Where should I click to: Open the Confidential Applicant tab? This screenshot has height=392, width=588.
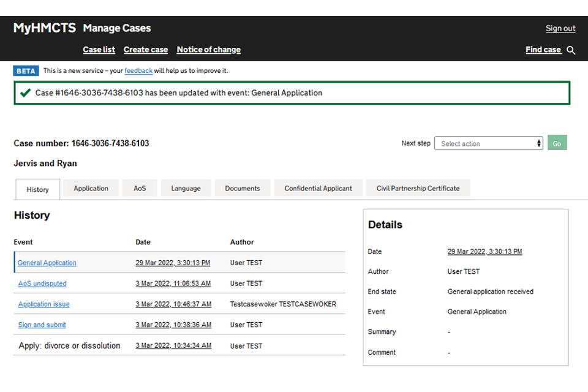coord(318,189)
